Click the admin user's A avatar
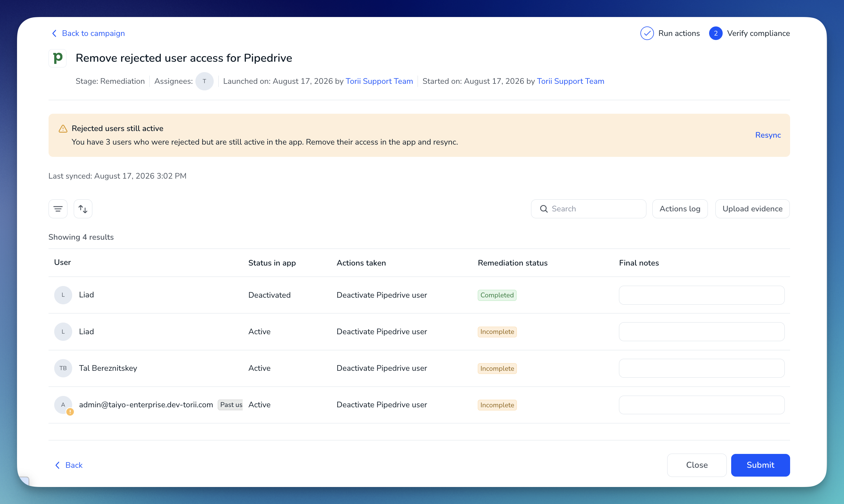The image size is (844, 504). point(63,404)
